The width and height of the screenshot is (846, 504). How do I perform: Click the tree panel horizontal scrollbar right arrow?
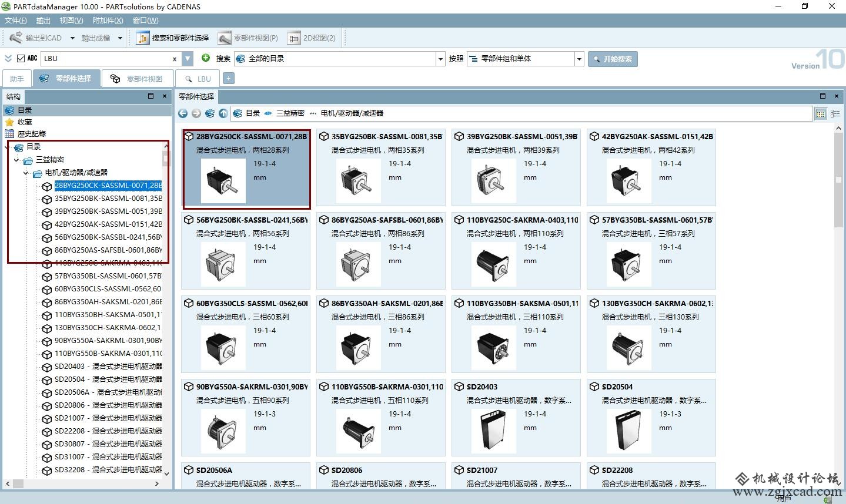(157, 483)
